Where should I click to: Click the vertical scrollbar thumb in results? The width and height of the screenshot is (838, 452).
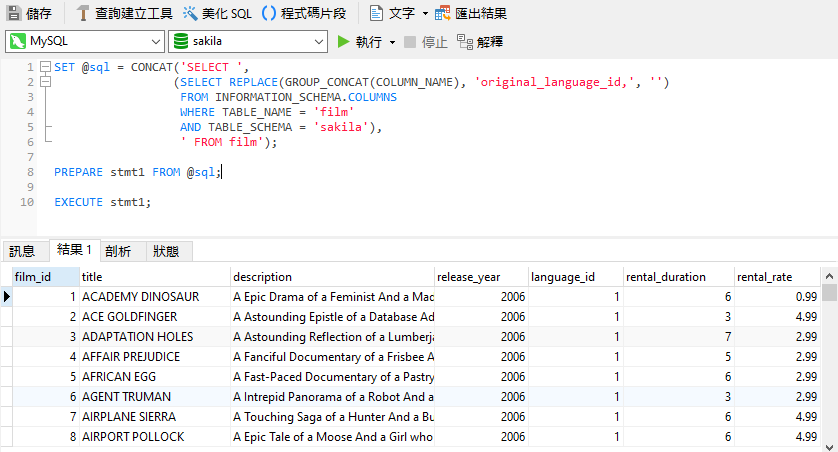[x=829, y=293]
